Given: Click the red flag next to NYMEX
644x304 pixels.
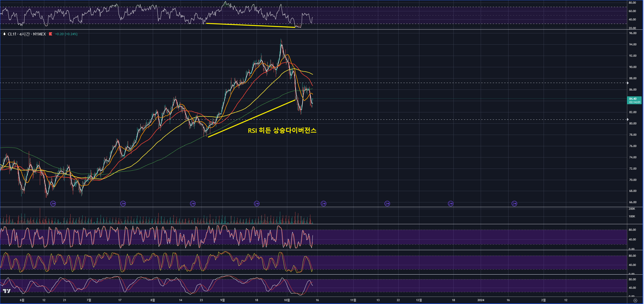Looking at the screenshot, I should (x=51, y=34).
